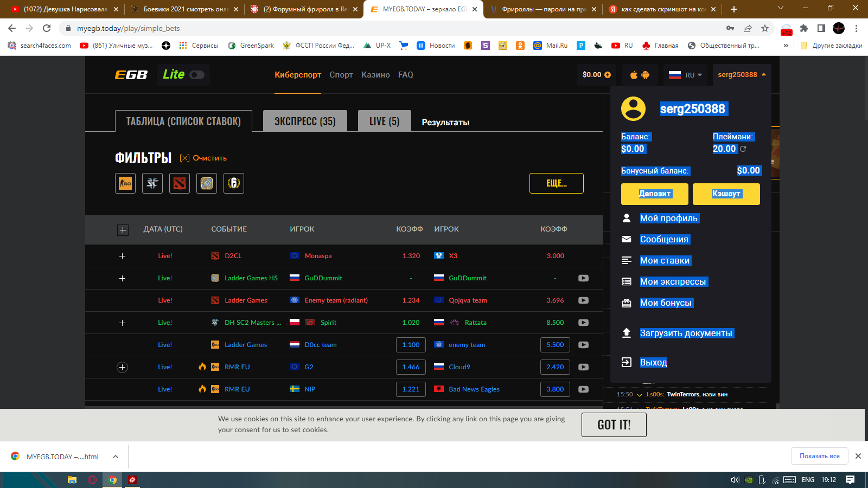Open options for the downloaded MYEGB.TODAY html file

click(116, 457)
